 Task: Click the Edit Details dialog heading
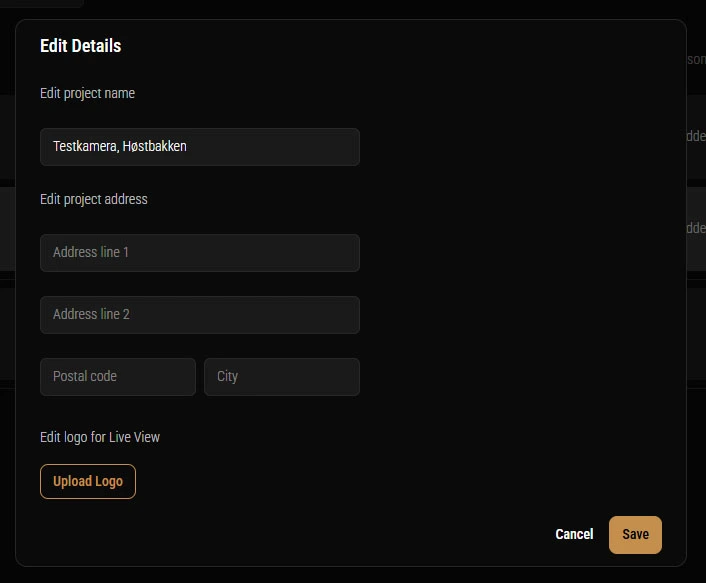pos(80,46)
